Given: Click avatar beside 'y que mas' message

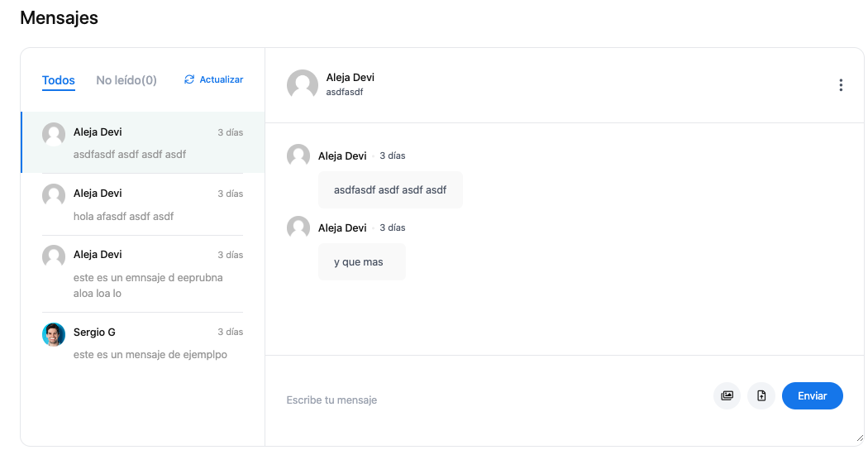Looking at the screenshot, I should coord(298,227).
